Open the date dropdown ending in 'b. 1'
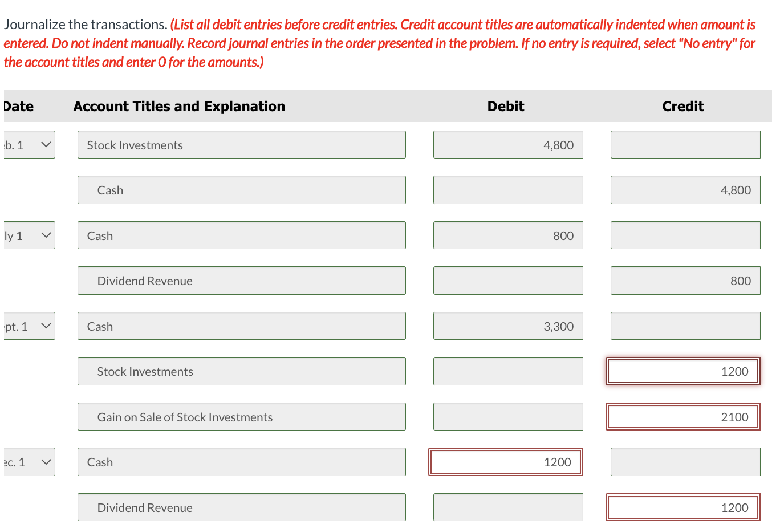The image size is (776, 532). pos(29,145)
